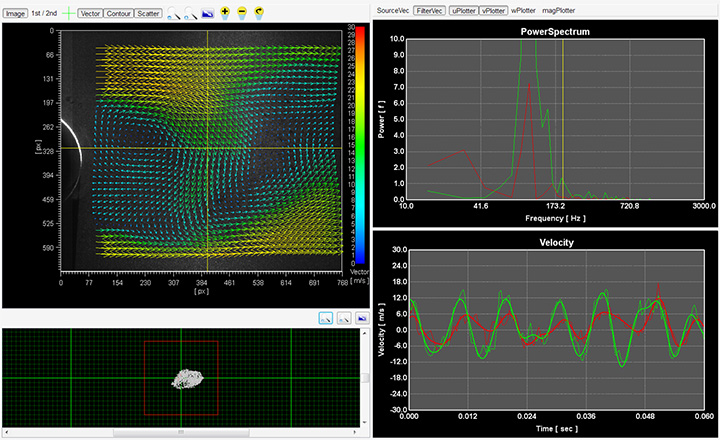
Task: Click scatter panel vertical scrollbar down arrow
Action: pos(365,422)
